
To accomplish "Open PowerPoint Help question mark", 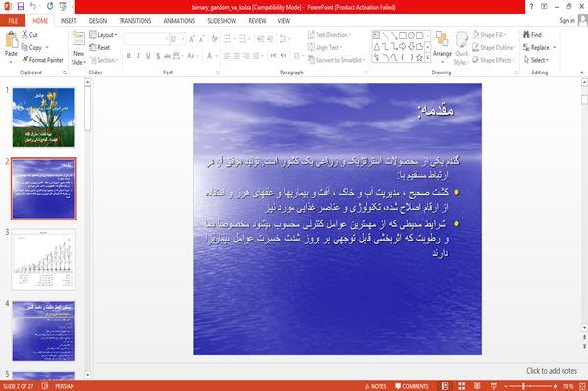I will tap(531, 6).
